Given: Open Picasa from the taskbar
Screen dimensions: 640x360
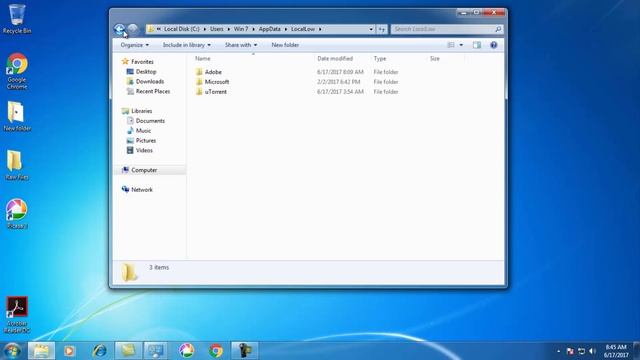Looking at the screenshot, I should 186,351.
